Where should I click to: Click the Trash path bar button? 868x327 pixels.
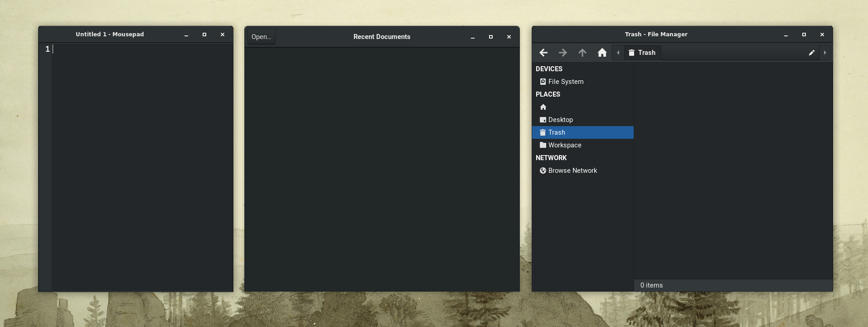(642, 53)
